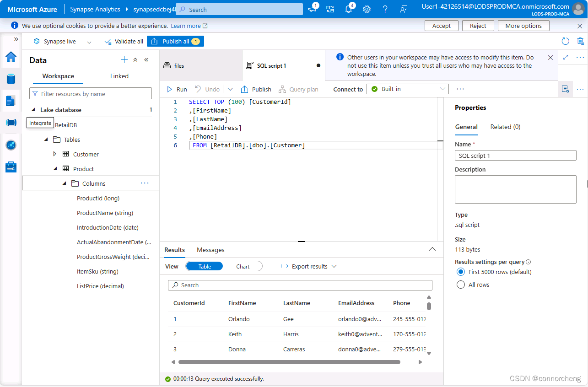The width and height of the screenshot is (588, 387).
Task: Click Publish all button
Action: coord(175,41)
